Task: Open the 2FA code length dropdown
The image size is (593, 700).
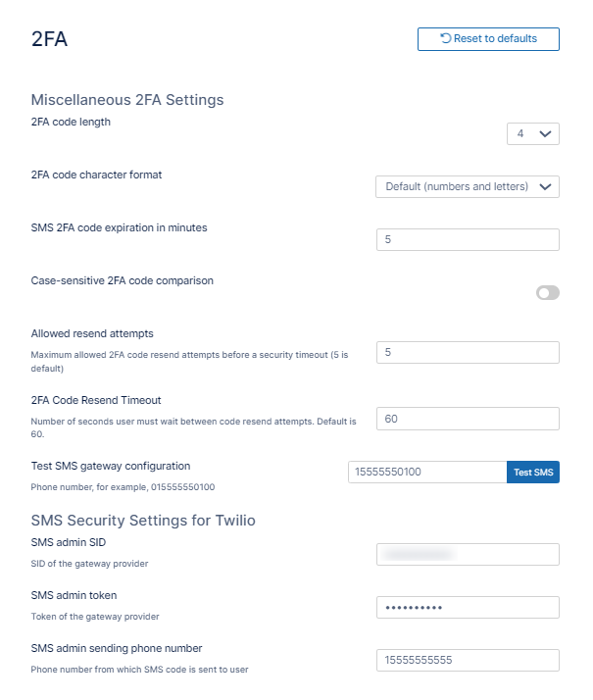Action: [532, 133]
